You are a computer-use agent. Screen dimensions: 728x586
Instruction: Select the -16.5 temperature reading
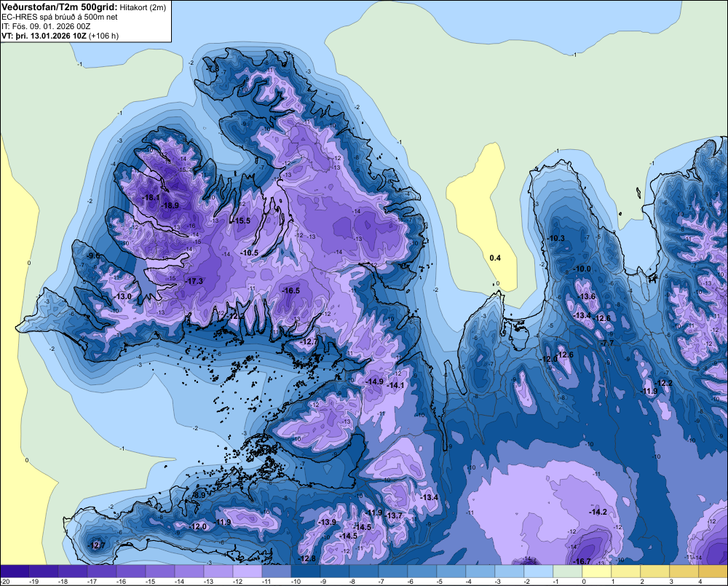pos(290,290)
